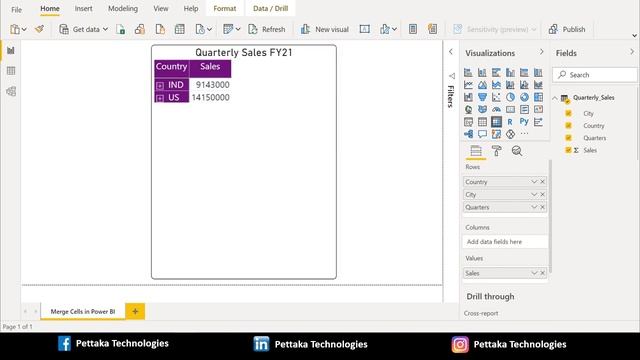
Task: Select the Merge Cells in Power BI page tab
Action: pos(83,311)
